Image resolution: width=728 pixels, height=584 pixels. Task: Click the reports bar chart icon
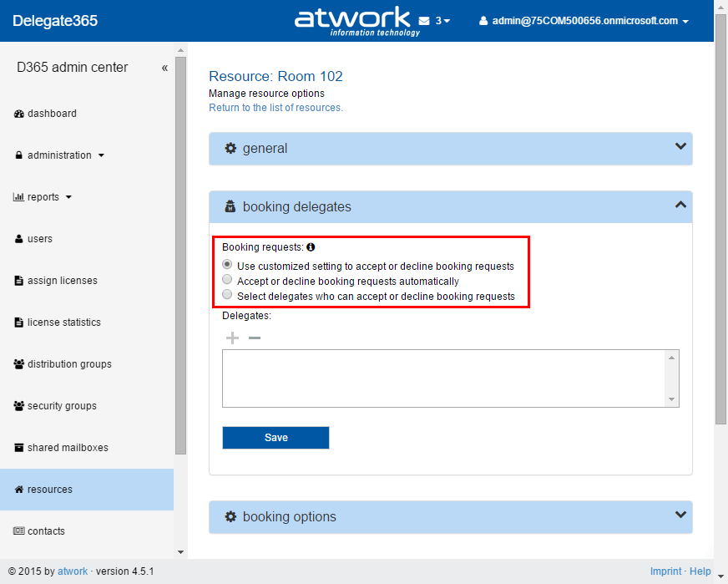(18, 197)
